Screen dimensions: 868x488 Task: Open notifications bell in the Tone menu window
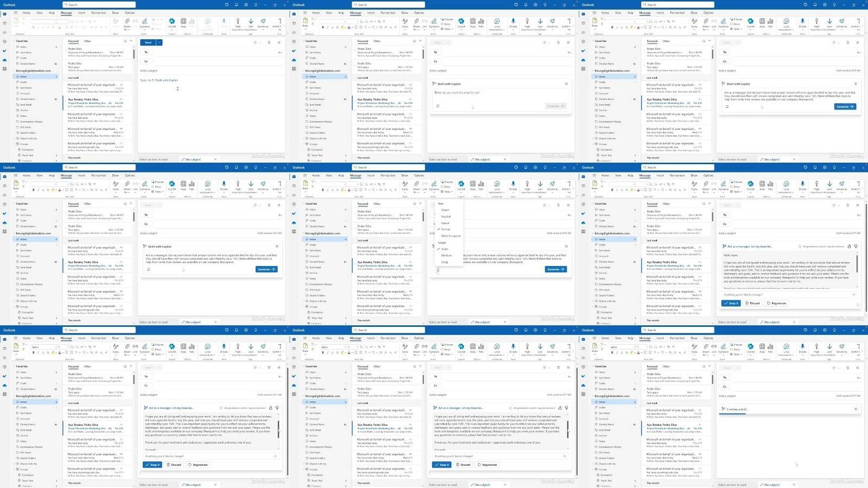pyautogui.click(x=526, y=168)
